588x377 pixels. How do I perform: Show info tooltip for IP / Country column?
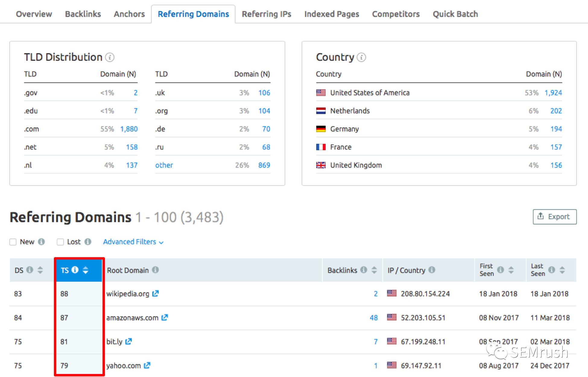[x=432, y=270]
